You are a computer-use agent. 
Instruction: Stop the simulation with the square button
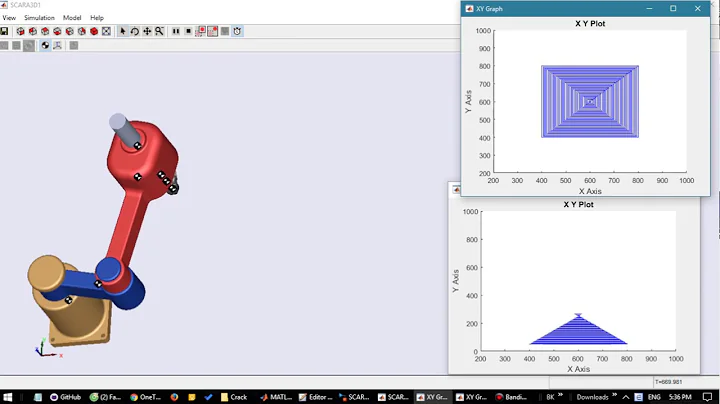point(188,31)
